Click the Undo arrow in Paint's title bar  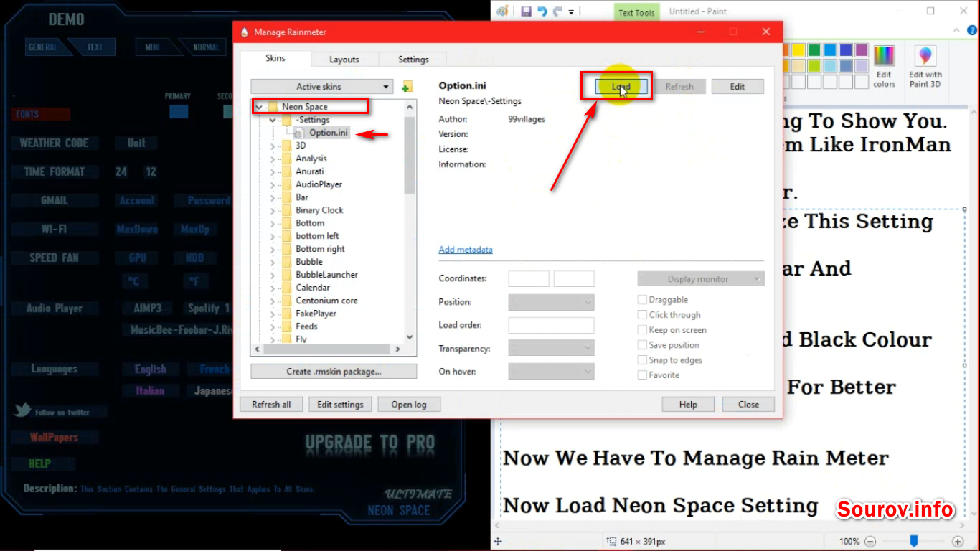pyautogui.click(x=542, y=11)
